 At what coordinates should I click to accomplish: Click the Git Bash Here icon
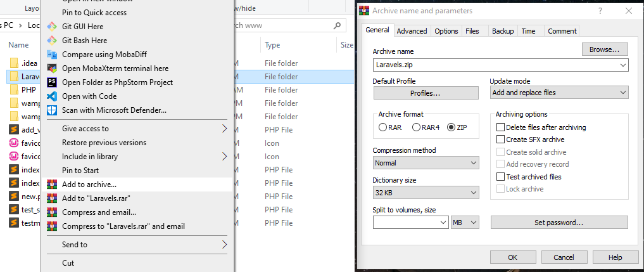tap(52, 41)
